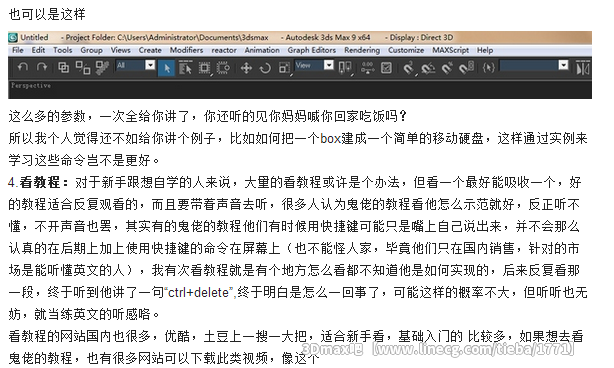
Task: Open the Help menu
Action: coord(485,50)
